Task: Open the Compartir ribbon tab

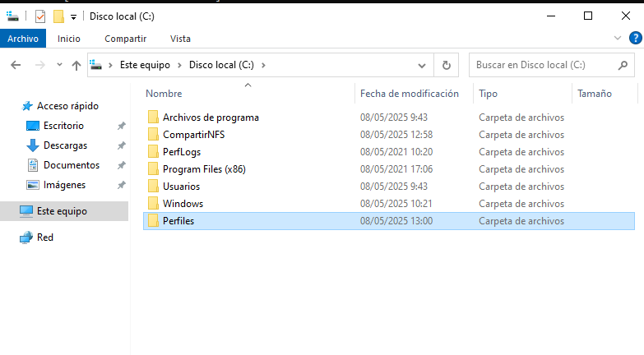Action: point(125,39)
